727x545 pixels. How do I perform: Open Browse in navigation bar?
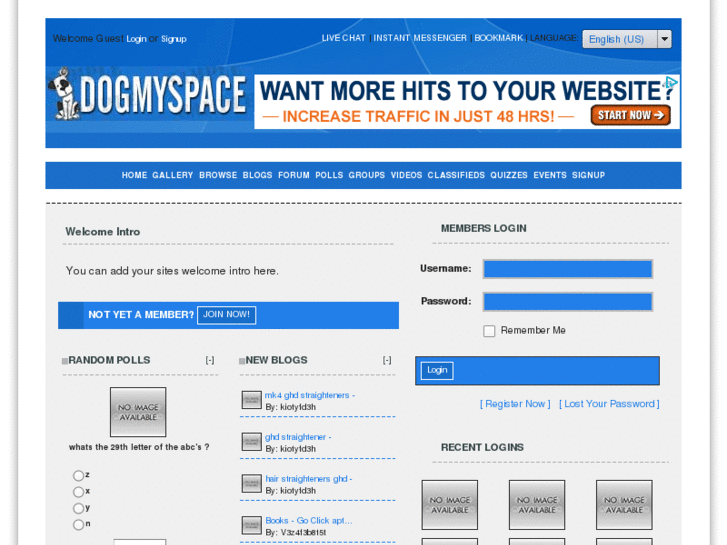(x=218, y=175)
